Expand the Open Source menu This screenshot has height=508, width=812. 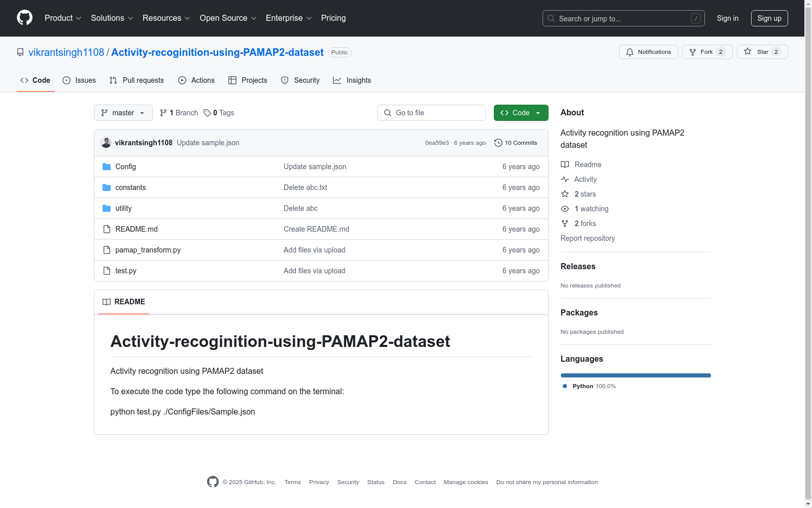tap(228, 18)
